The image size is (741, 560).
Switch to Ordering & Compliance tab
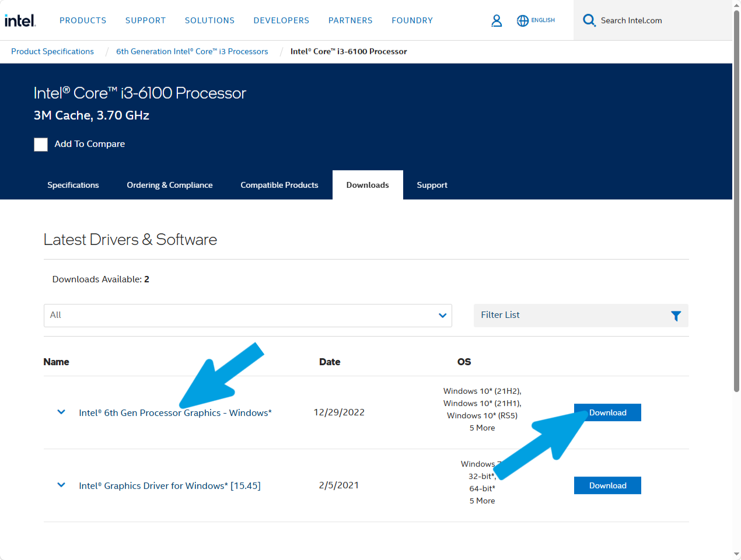click(x=170, y=185)
